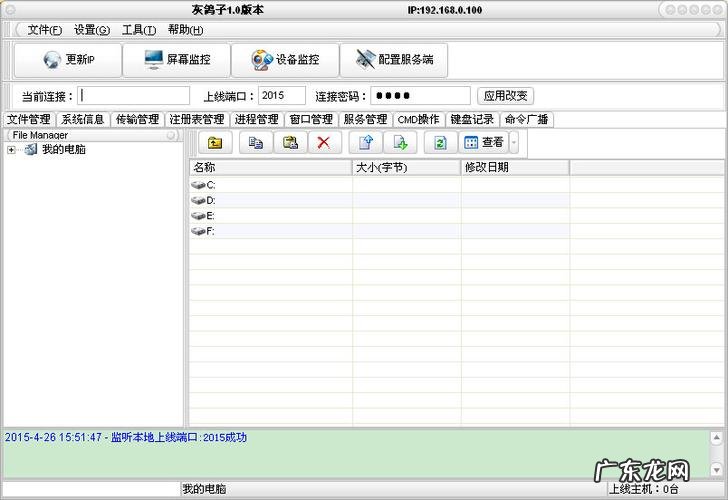Click the green refresh toolbar icon
Viewport: 728px width, 500px height.
click(440, 143)
